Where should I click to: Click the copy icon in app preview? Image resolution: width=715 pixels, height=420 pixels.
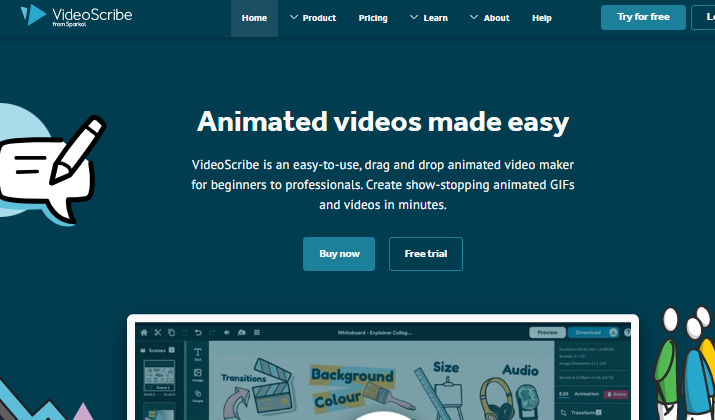[171, 332]
